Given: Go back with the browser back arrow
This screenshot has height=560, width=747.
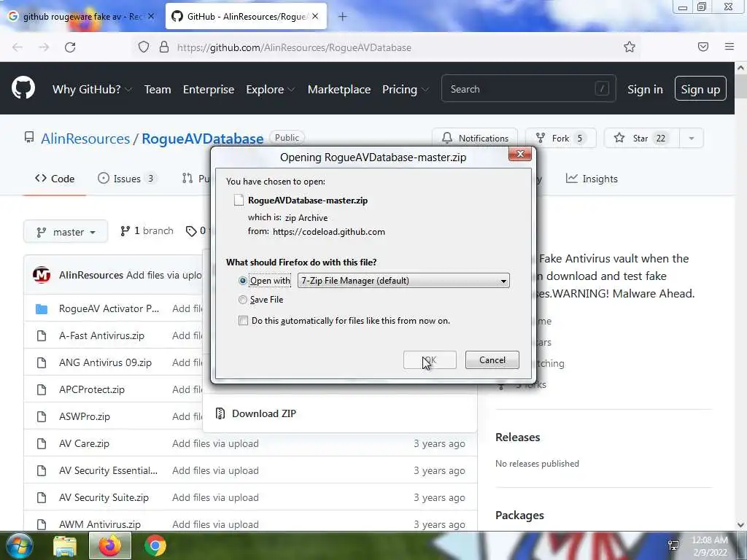Looking at the screenshot, I should 18,47.
